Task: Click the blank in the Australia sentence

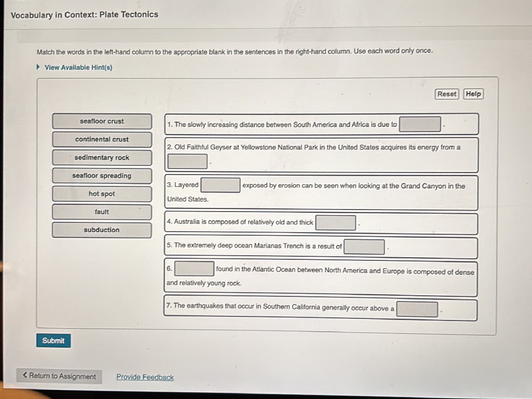Action: click(x=336, y=223)
